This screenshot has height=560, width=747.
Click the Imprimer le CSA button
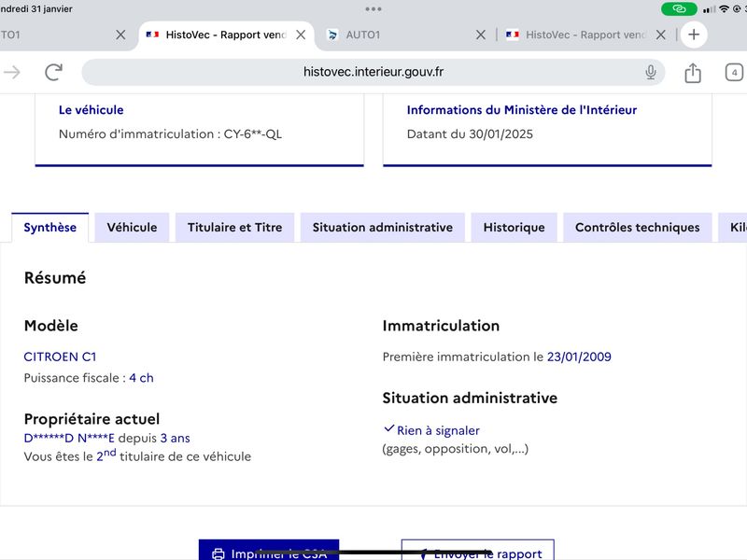click(269, 550)
